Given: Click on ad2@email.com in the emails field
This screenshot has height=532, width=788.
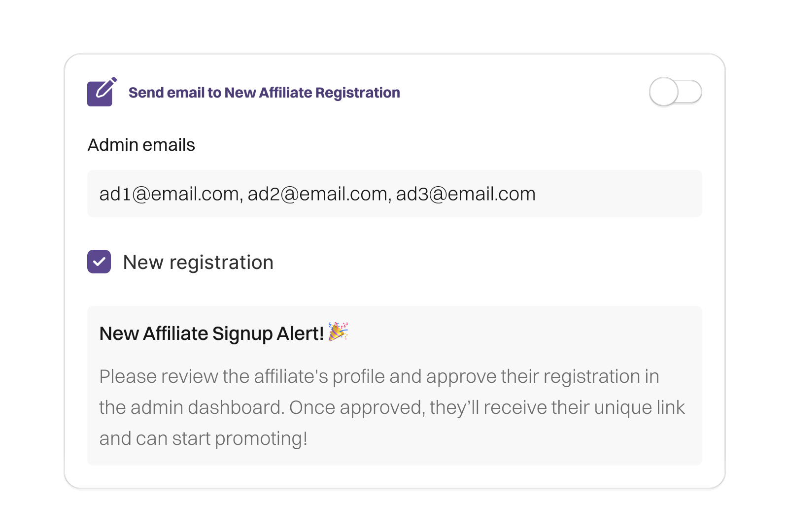Looking at the screenshot, I should tap(317, 194).
